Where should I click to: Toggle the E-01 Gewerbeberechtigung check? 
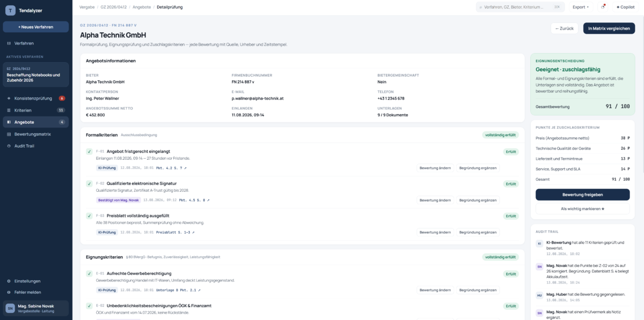tap(89, 274)
